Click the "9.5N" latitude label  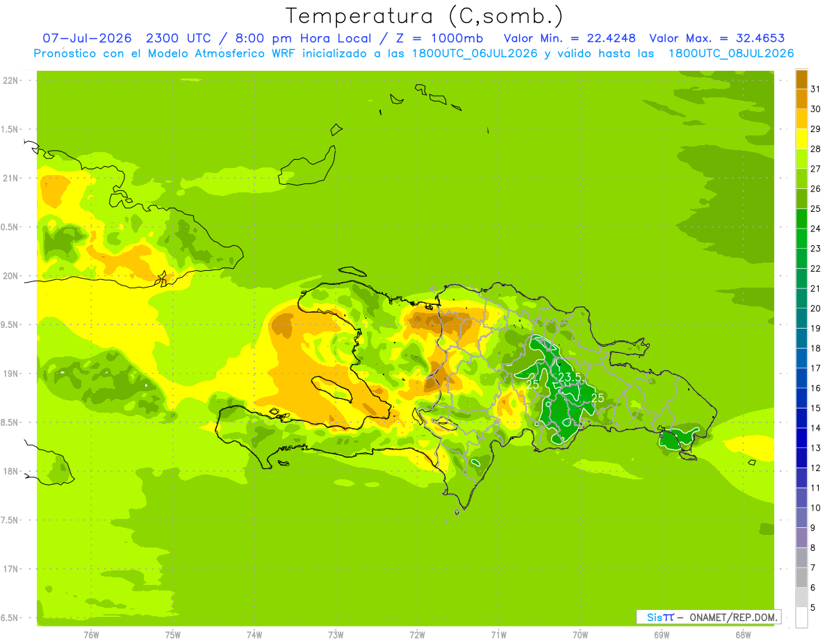(10, 324)
